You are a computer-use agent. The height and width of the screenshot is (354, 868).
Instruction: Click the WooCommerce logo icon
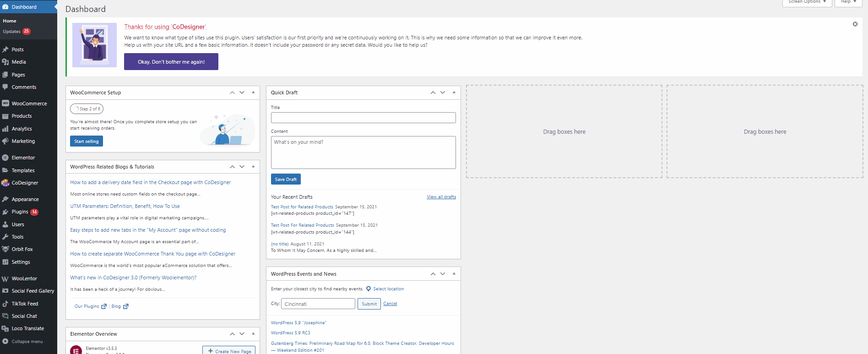[x=5, y=103]
